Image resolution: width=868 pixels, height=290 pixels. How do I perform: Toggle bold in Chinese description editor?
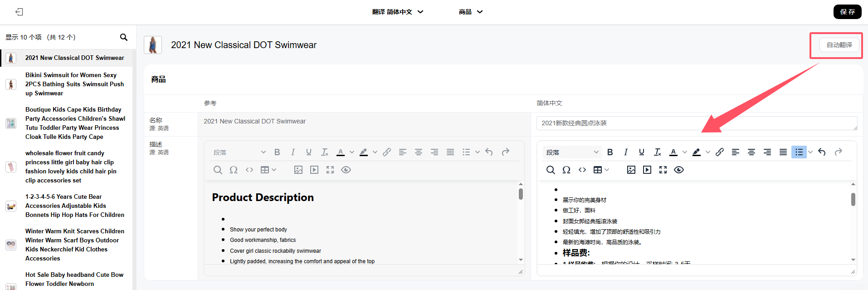(x=610, y=152)
